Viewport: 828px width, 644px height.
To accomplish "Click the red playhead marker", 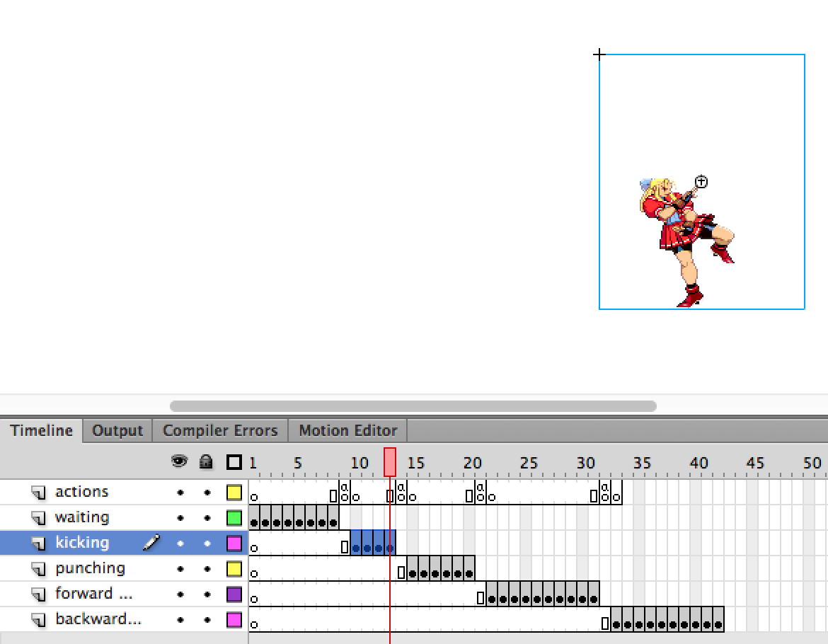I will 390,462.
